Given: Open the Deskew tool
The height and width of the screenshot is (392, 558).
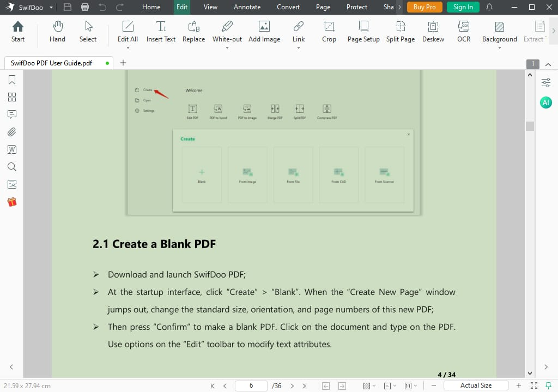Looking at the screenshot, I should pos(433,32).
